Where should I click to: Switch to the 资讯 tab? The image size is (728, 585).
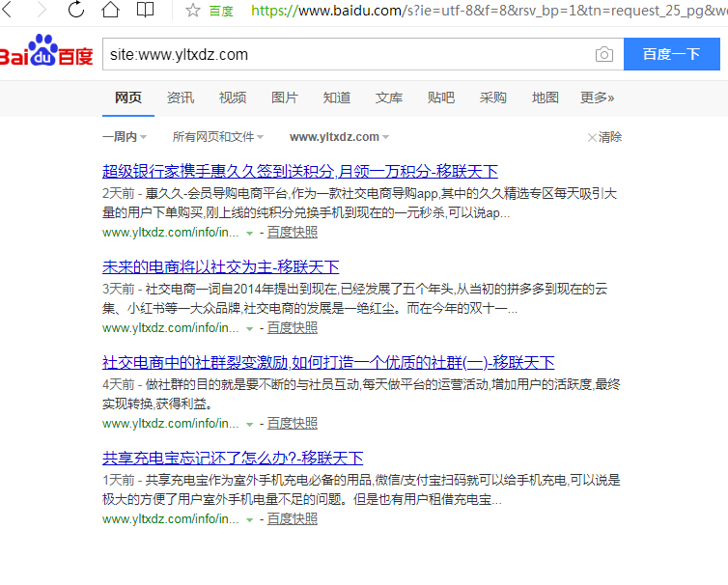(x=181, y=97)
